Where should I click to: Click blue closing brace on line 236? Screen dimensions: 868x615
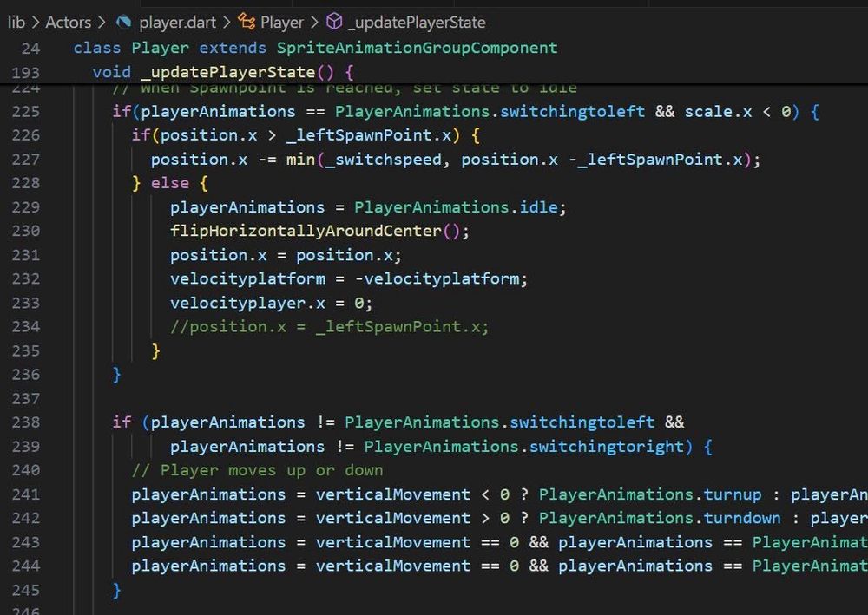[x=117, y=375]
